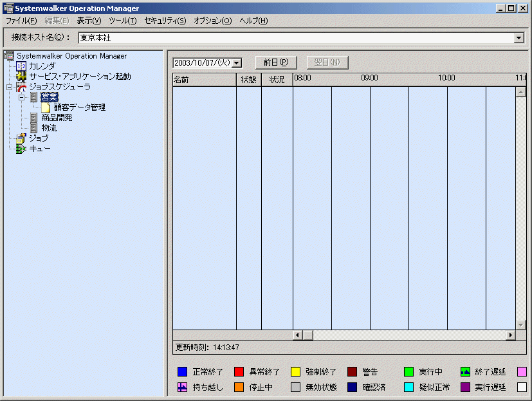
Task: Maximize the Systemwalker Operation Manager window
Action: pyautogui.click(x=511, y=8)
